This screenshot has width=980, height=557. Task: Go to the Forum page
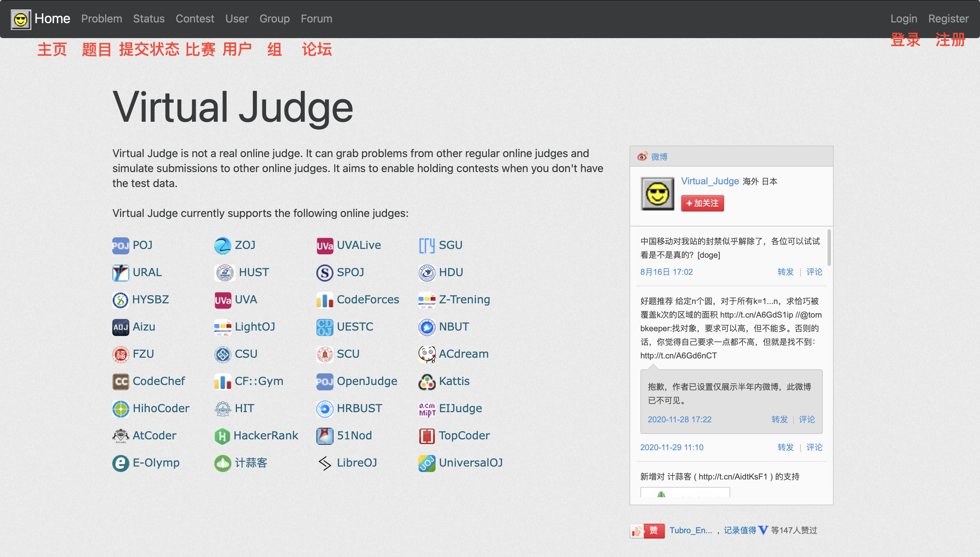click(316, 19)
